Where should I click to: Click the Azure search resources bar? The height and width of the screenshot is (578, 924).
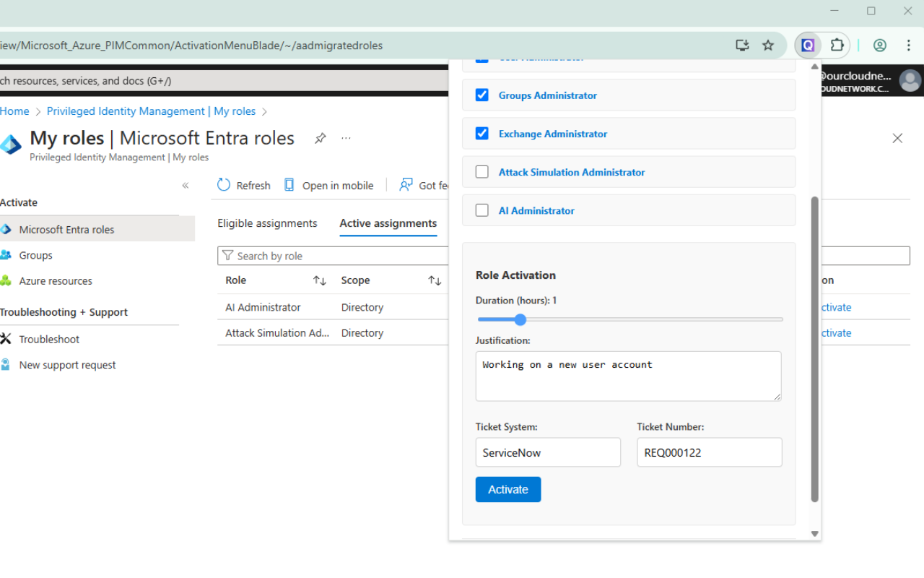pyautogui.click(x=224, y=80)
